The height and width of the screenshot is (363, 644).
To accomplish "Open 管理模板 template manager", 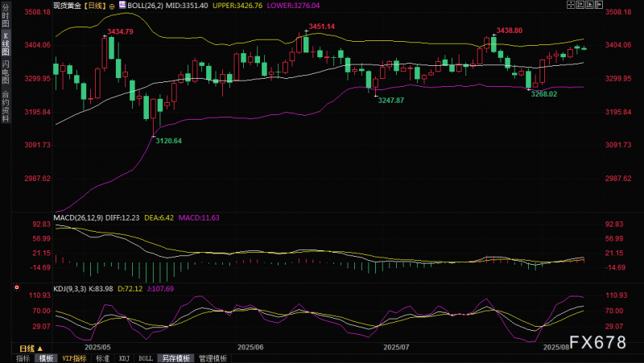I will pyautogui.click(x=213, y=358).
